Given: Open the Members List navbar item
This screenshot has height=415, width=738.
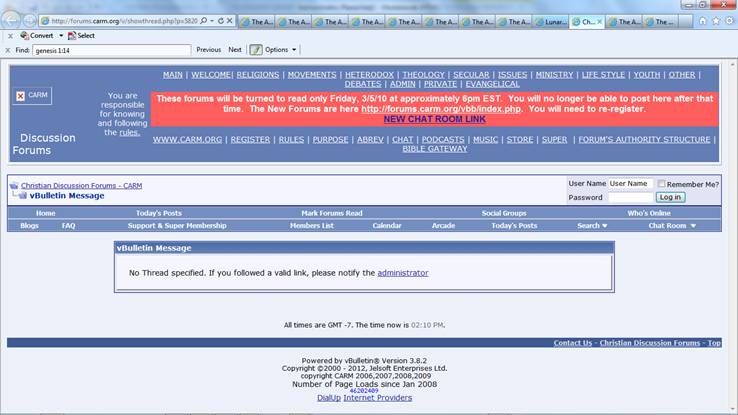Looking at the screenshot, I should 312,226.
